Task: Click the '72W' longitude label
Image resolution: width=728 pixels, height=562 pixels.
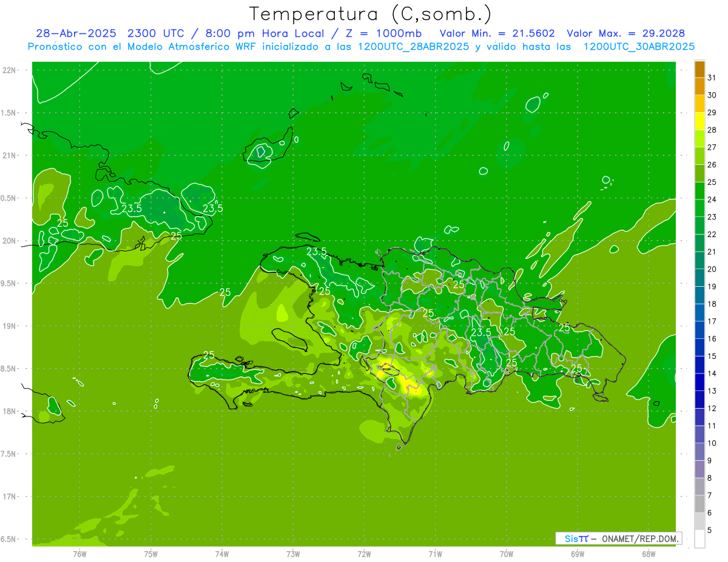Action: point(365,554)
